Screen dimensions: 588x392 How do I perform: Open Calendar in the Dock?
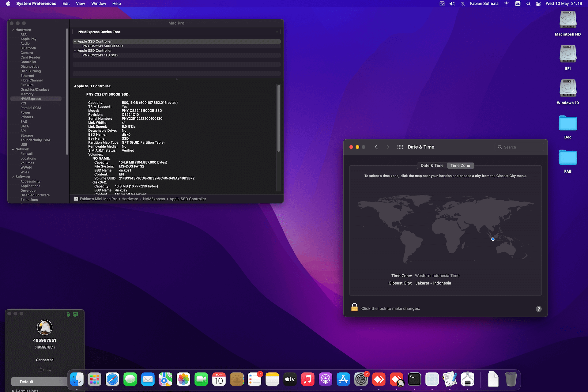tap(219, 380)
